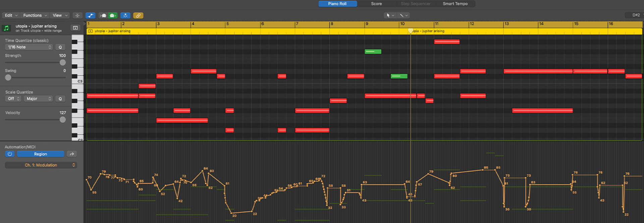Click the C3 piano key
Image resolution: width=644 pixels, height=223 pixels.
77,81
